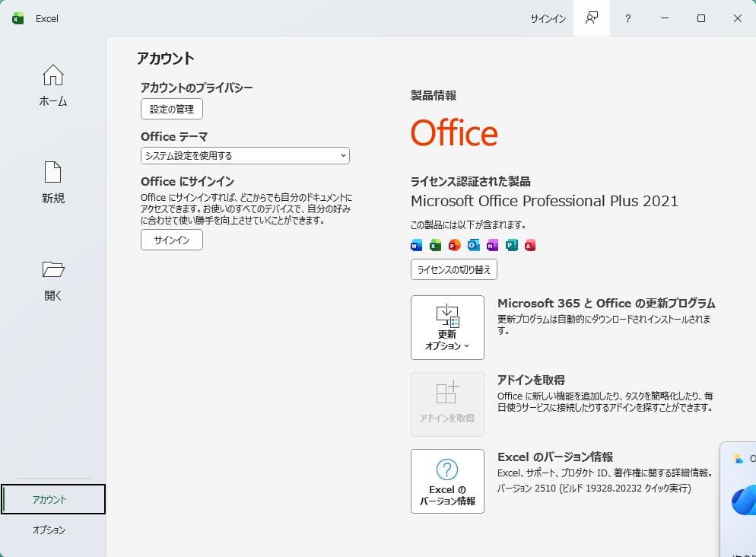Open the システム設定を使用する selector
Viewport: 756px width, 557px height.
point(245,155)
